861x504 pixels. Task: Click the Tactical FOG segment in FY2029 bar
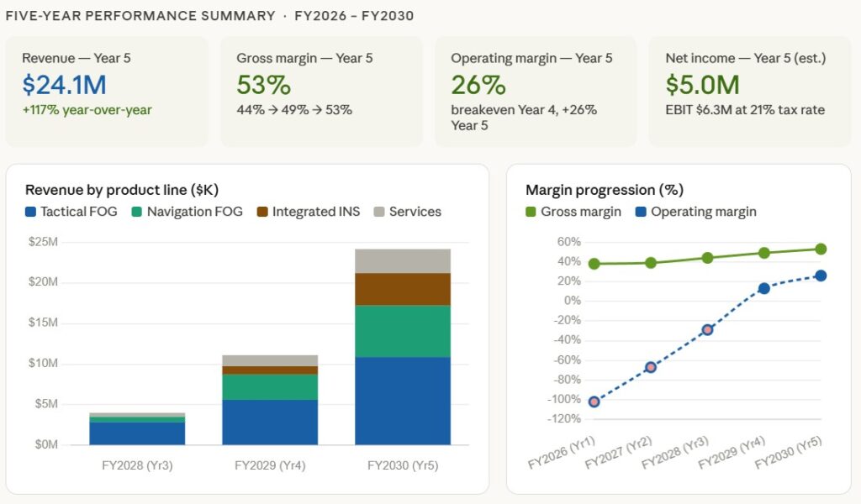(270, 422)
